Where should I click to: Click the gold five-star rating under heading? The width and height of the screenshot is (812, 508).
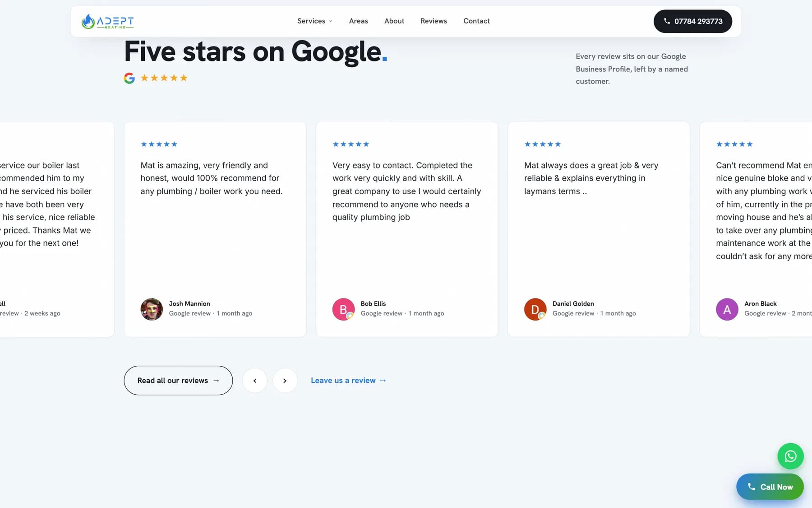coord(164,78)
